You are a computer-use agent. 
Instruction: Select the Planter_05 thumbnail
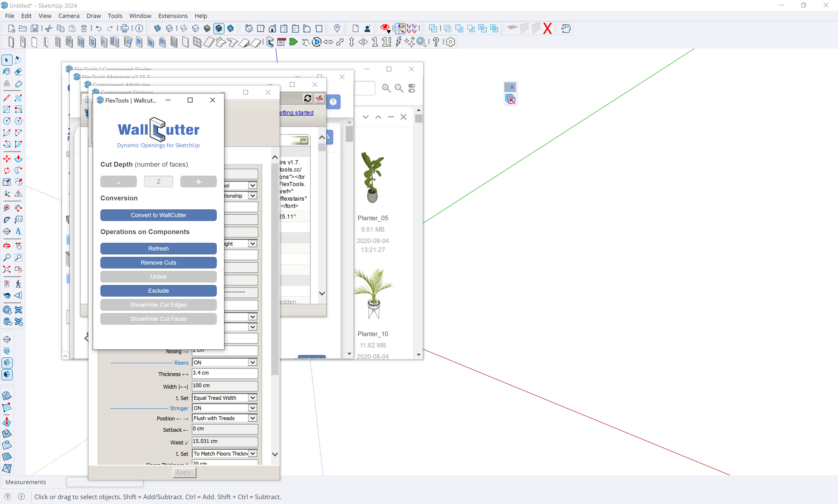[x=372, y=177]
